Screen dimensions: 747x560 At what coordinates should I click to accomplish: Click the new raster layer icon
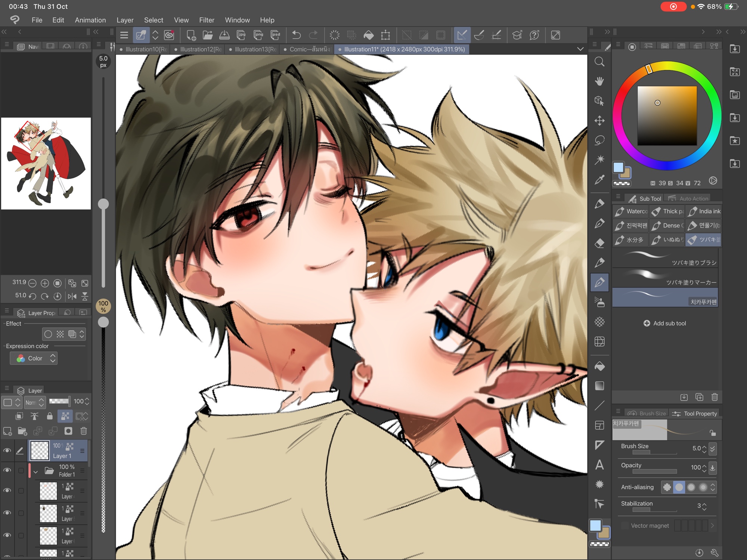point(7,431)
